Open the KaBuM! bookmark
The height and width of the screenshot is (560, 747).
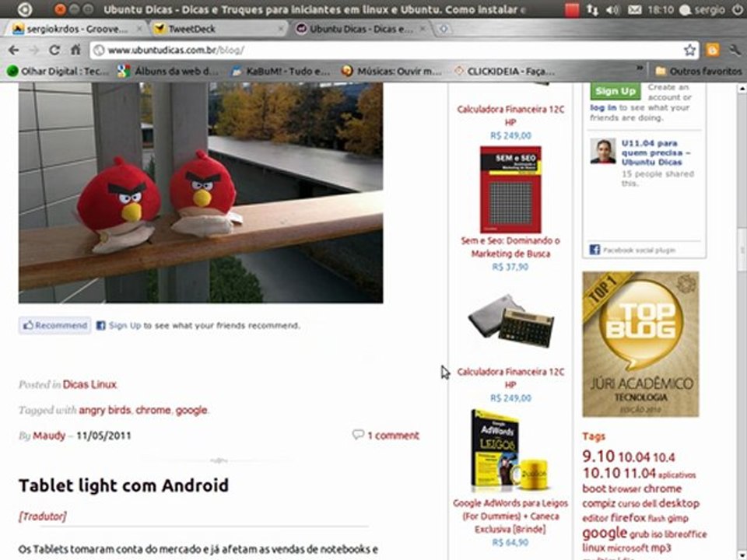click(281, 71)
